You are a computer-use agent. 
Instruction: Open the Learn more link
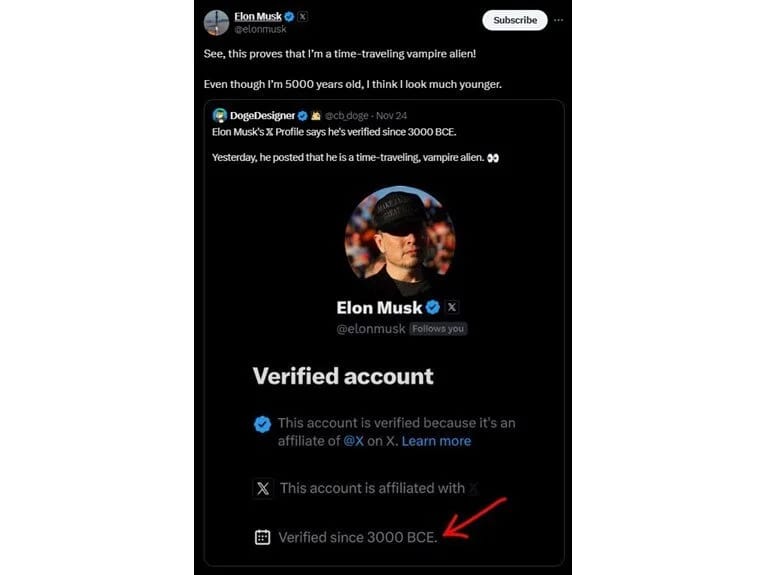[436, 441]
